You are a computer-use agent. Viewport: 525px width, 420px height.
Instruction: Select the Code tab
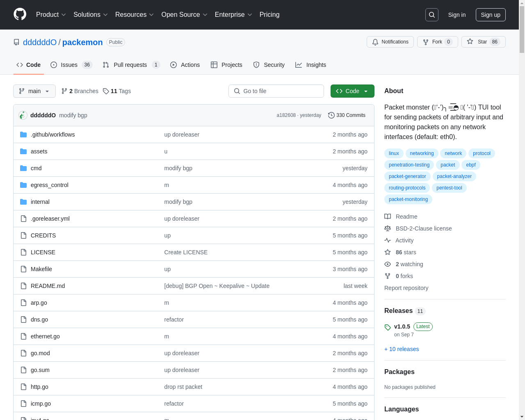pyautogui.click(x=29, y=65)
